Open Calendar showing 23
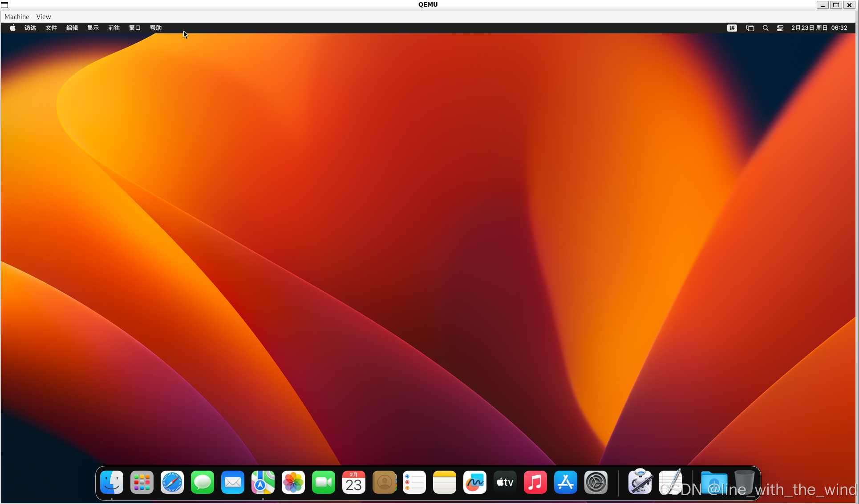The height and width of the screenshot is (504, 859). tap(354, 482)
